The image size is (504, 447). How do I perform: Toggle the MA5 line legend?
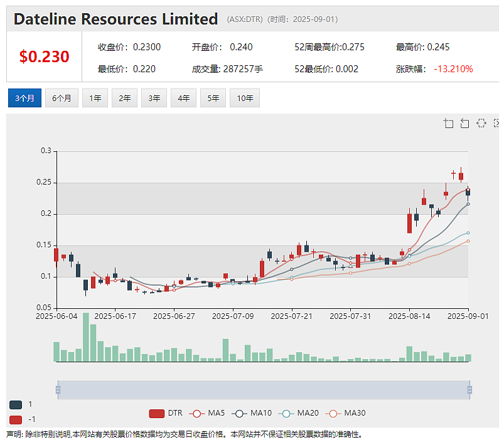(206, 413)
